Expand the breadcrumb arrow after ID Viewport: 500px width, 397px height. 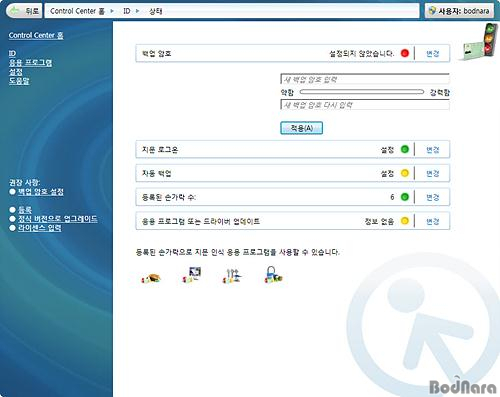tap(137, 11)
